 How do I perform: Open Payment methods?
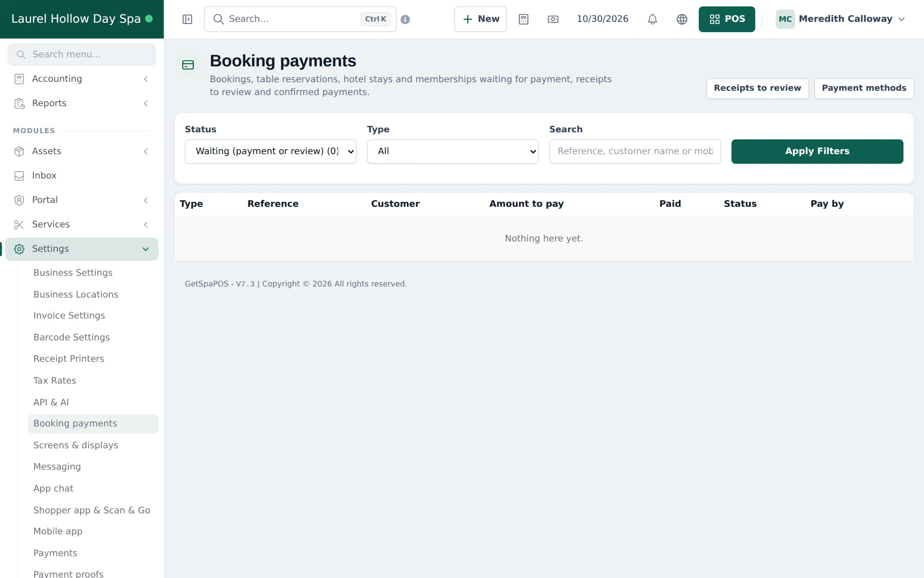(864, 88)
